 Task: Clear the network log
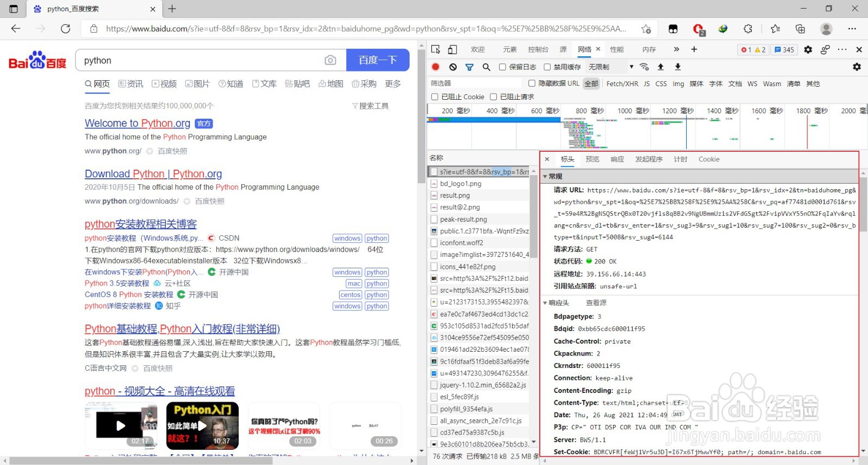(x=453, y=67)
